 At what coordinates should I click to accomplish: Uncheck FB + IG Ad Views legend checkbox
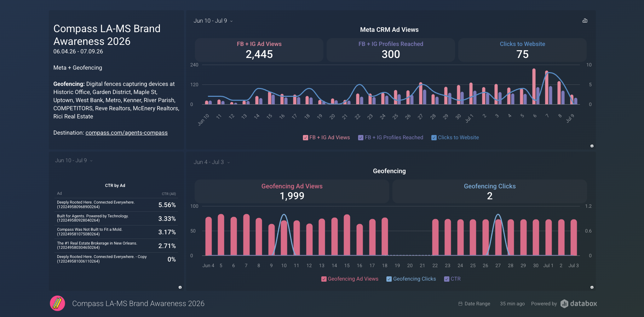tap(305, 138)
